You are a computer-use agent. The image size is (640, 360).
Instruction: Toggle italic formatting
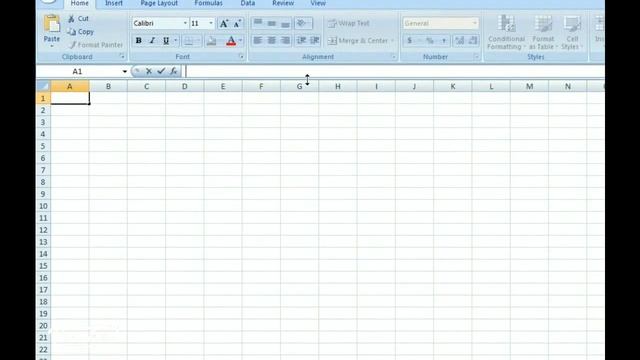[152, 41]
